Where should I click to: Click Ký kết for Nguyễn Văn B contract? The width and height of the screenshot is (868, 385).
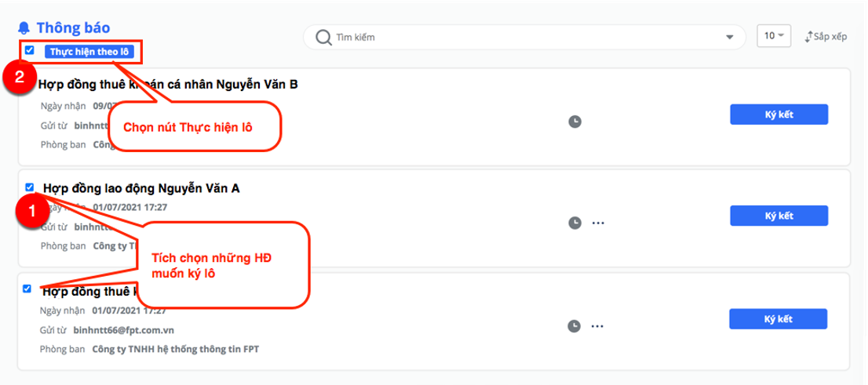click(779, 114)
